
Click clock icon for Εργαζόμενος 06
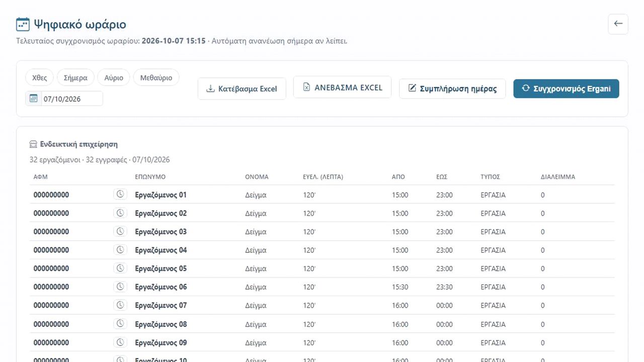[x=120, y=287]
